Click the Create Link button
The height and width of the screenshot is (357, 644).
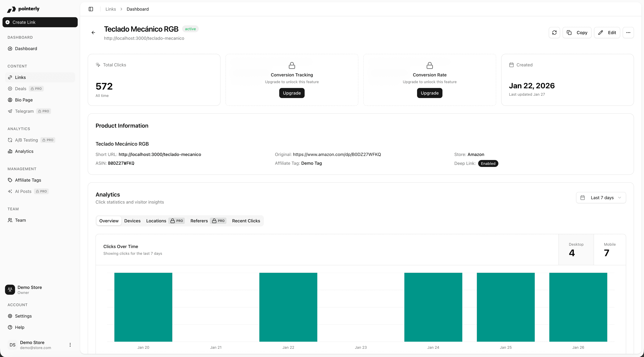40,22
